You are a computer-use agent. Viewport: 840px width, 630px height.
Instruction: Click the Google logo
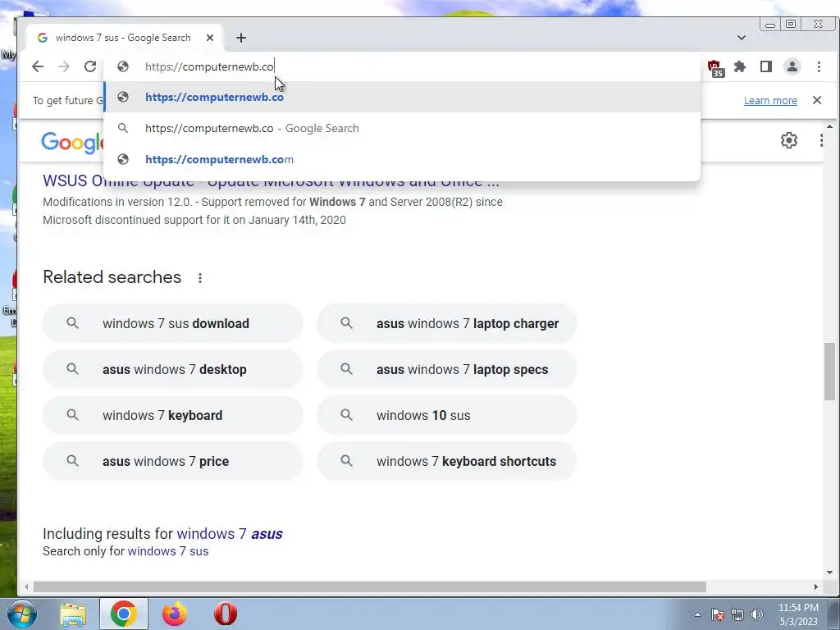(72, 143)
